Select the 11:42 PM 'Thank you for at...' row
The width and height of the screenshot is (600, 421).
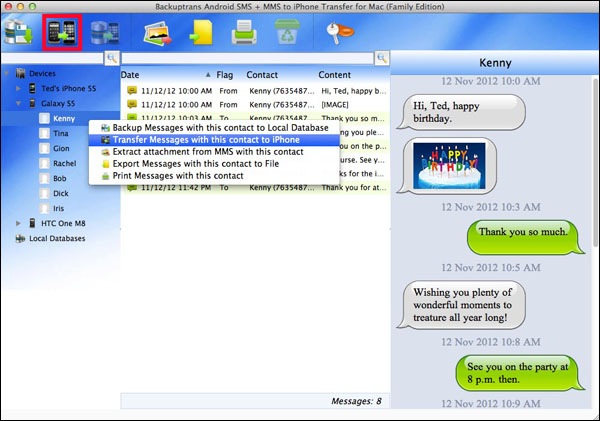pyautogui.click(x=256, y=188)
